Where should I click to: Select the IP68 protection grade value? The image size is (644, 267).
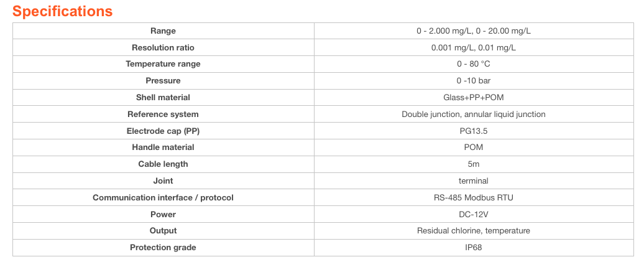coord(474,248)
